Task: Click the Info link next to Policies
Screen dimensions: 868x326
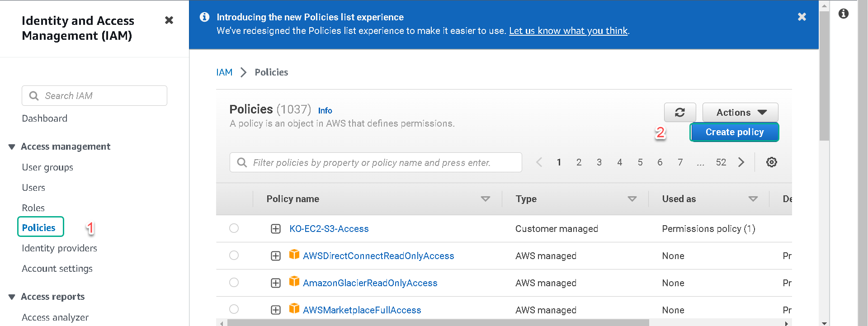Action: click(325, 111)
